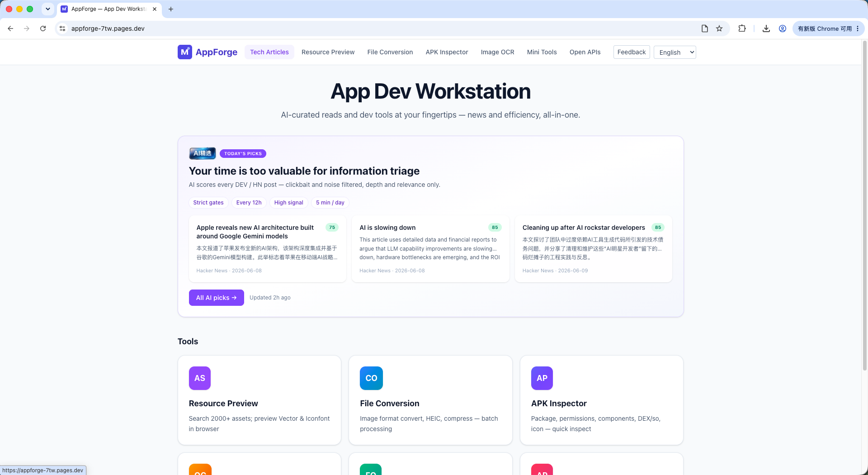The image size is (868, 475).
Task: Click the Hacker News · 2026-06-09 label
Action: (555, 271)
